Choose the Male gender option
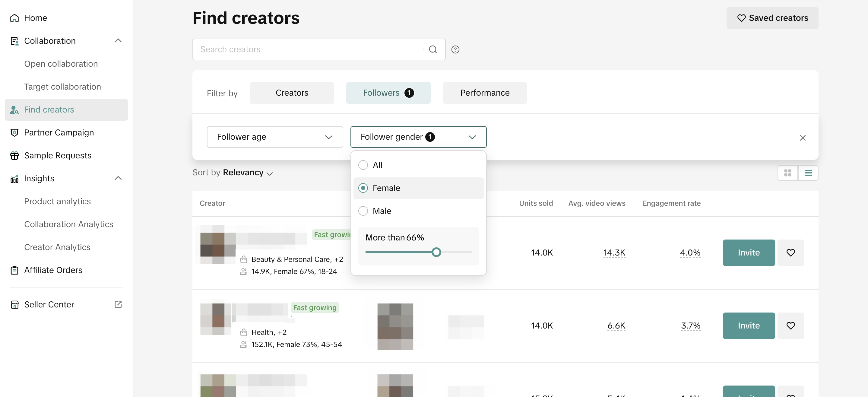Image resolution: width=868 pixels, height=397 pixels. pyautogui.click(x=363, y=211)
